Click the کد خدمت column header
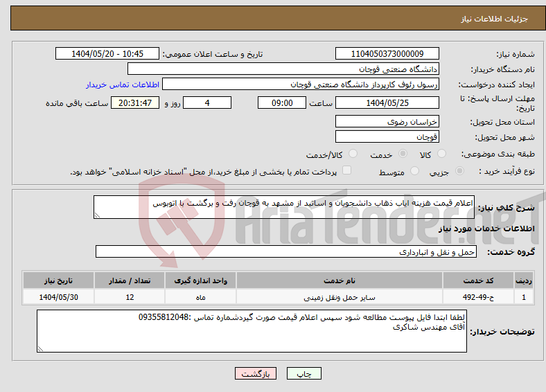 (479, 280)
